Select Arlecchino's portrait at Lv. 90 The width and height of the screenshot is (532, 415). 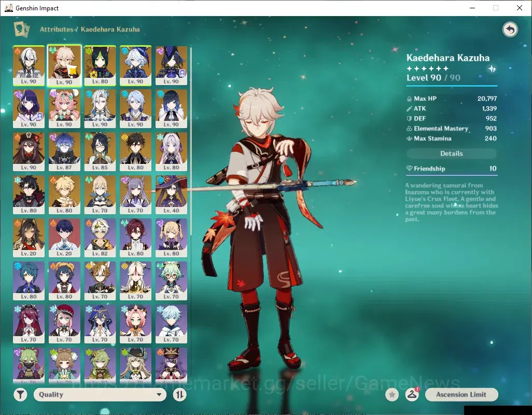pos(29,65)
